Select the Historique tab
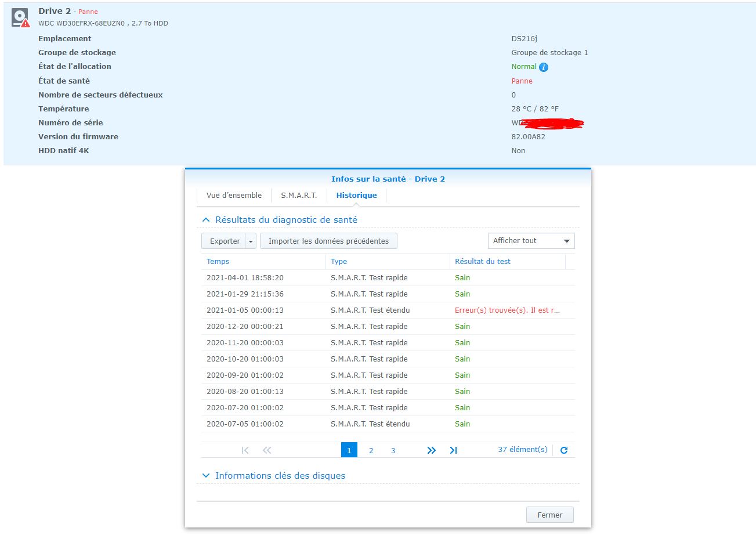This screenshot has height=535, width=756. point(356,196)
